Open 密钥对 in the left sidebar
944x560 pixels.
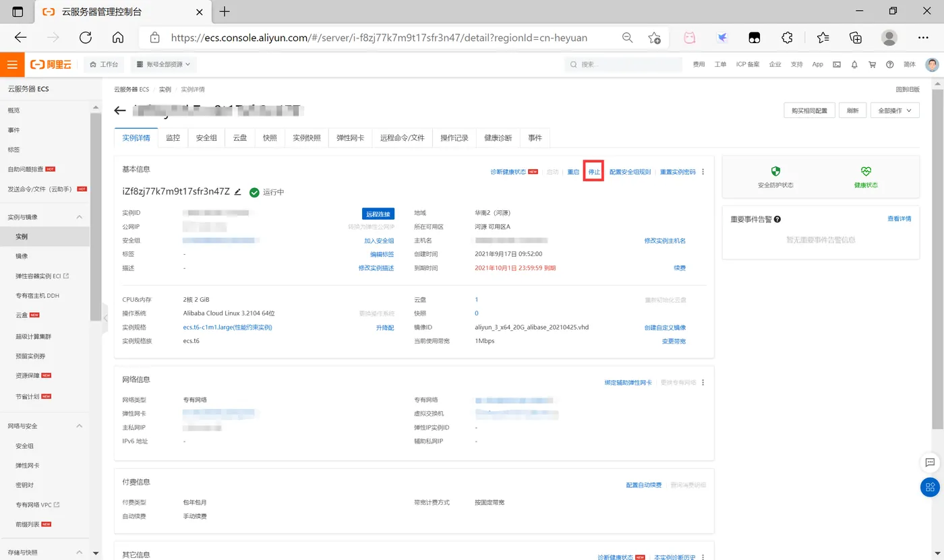tap(24, 485)
